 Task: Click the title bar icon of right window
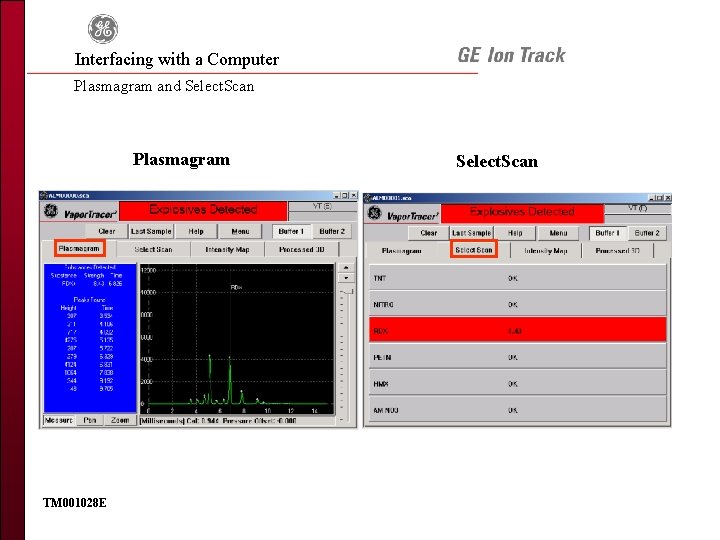coord(367,198)
